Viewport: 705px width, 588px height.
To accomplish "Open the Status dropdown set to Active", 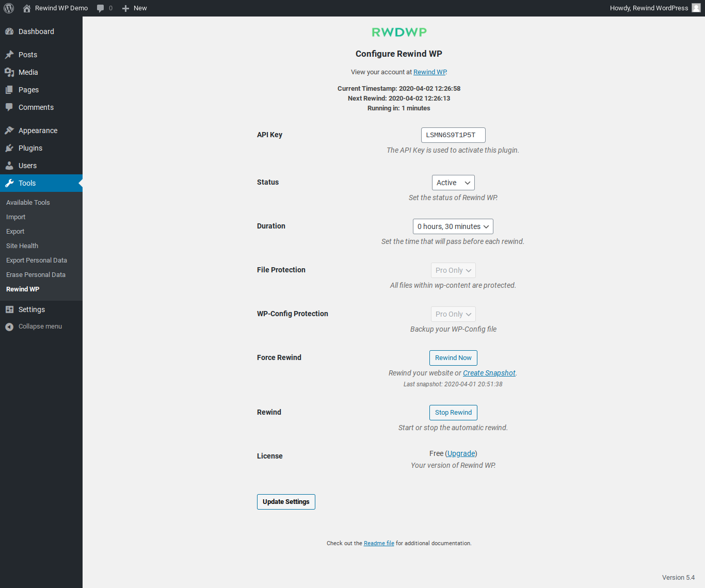I will (x=453, y=183).
